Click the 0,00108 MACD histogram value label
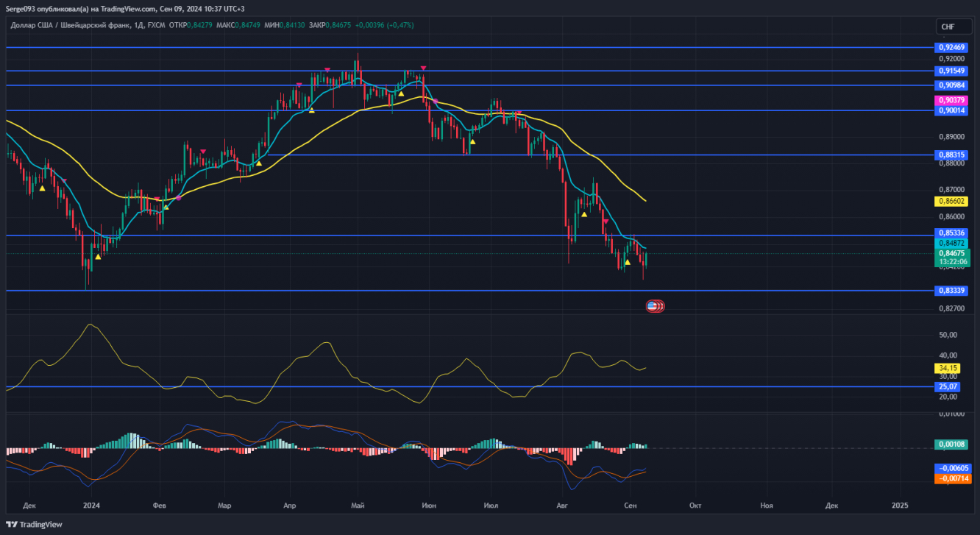Image resolution: width=980 pixels, height=535 pixels. [952, 444]
